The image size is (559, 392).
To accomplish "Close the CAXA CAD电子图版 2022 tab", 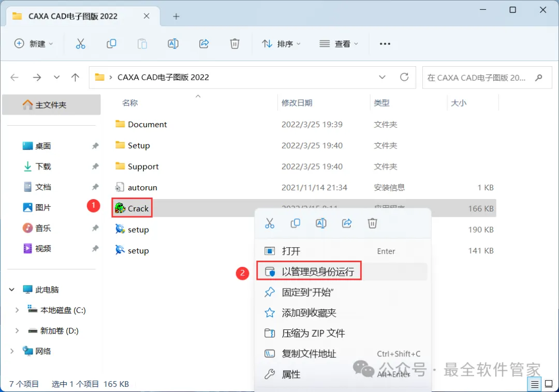I will (146, 16).
